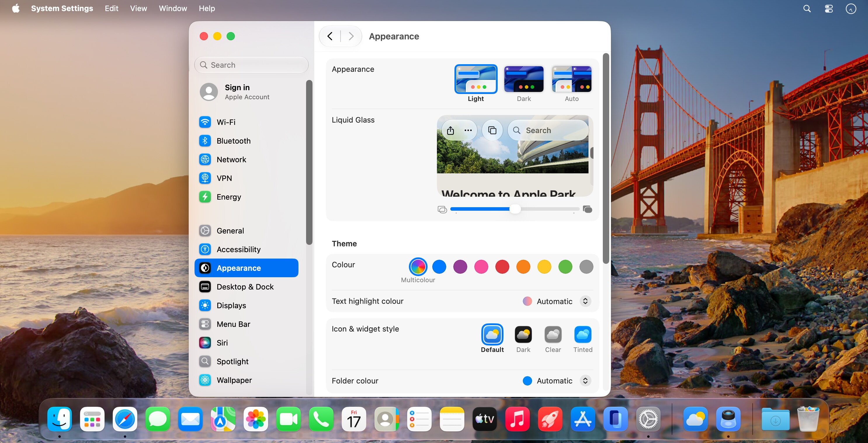Open Calendar from the Dock
Viewport: 868px width, 443px height.
354,419
